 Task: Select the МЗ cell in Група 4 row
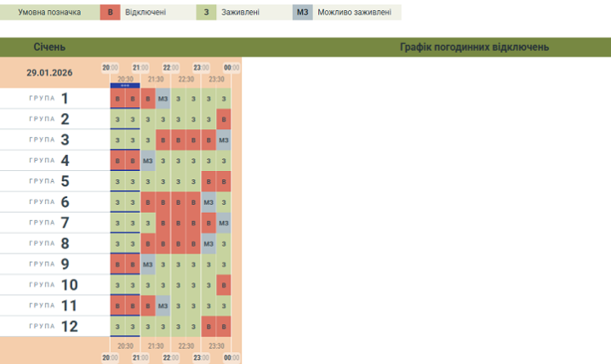pos(148,161)
